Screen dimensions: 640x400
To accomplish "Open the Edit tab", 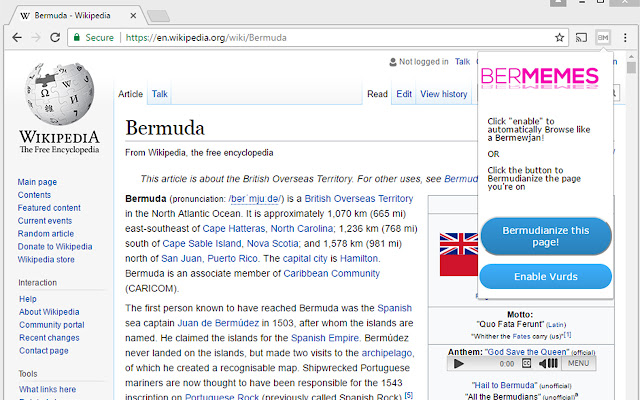I will 404,94.
